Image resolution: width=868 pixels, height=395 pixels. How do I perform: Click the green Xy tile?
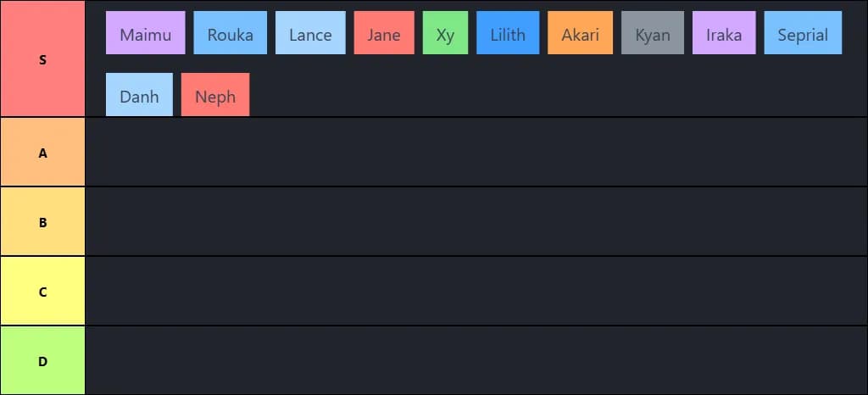point(445,34)
